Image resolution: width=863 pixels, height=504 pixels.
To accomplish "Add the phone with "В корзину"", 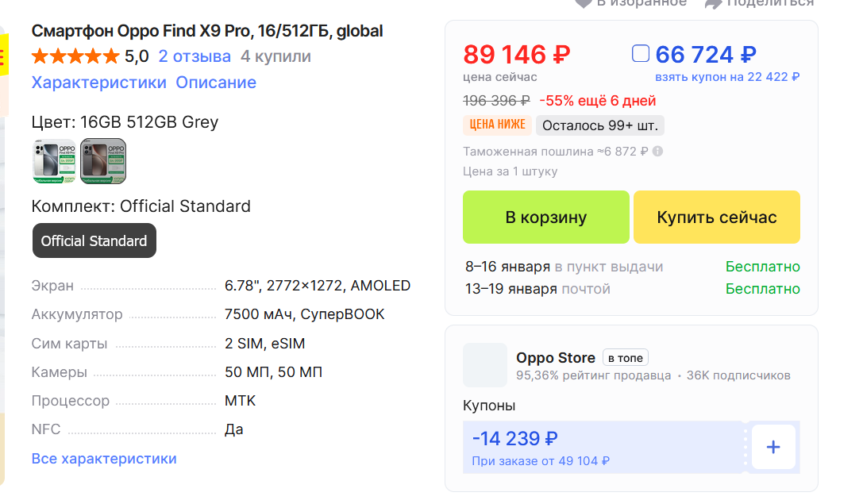I will [x=545, y=217].
